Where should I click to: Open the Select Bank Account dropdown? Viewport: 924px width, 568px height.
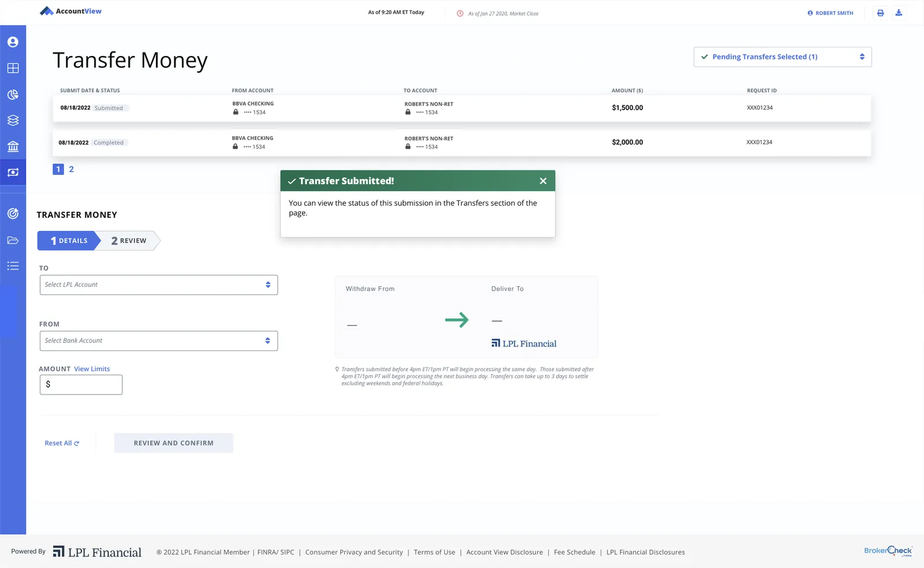coord(159,341)
